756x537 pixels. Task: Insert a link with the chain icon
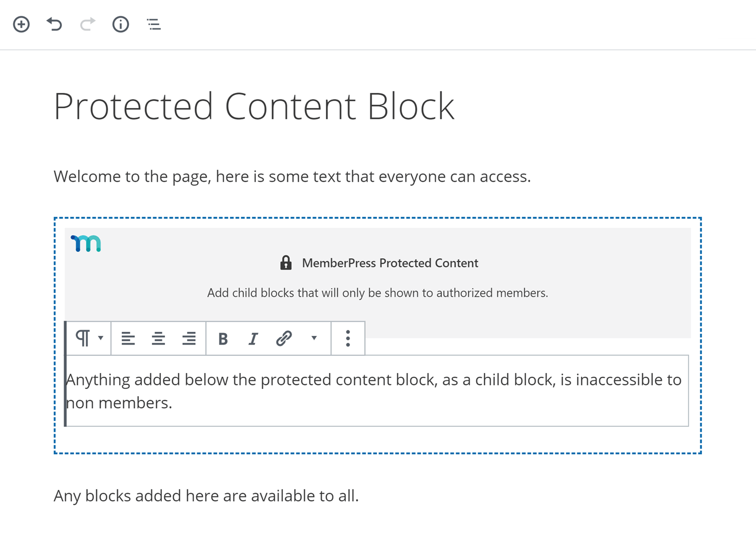click(283, 338)
